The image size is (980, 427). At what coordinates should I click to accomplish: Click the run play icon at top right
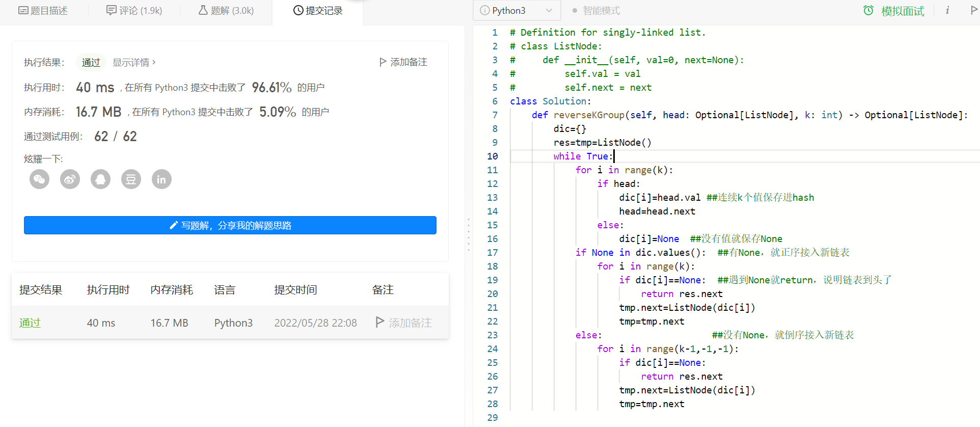(x=974, y=10)
